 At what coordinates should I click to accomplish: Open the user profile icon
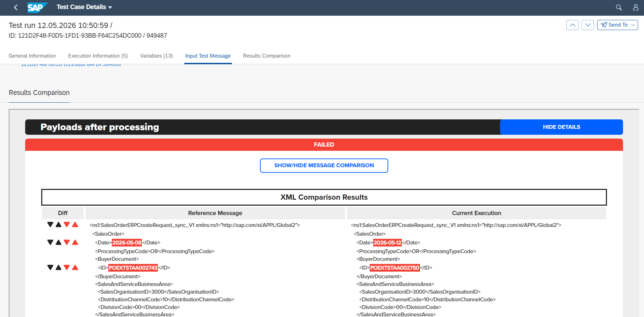[636, 7]
